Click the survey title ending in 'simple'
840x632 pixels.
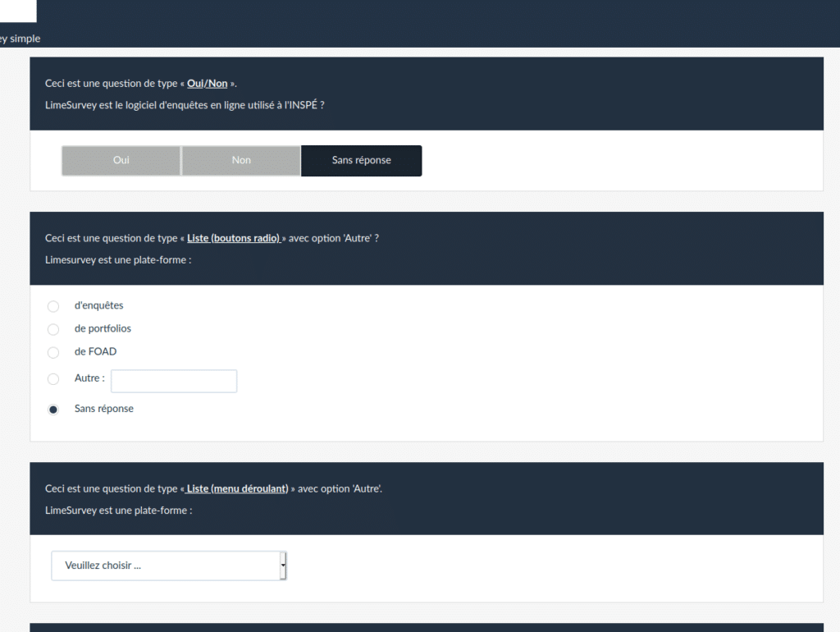click(x=20, y=39)
